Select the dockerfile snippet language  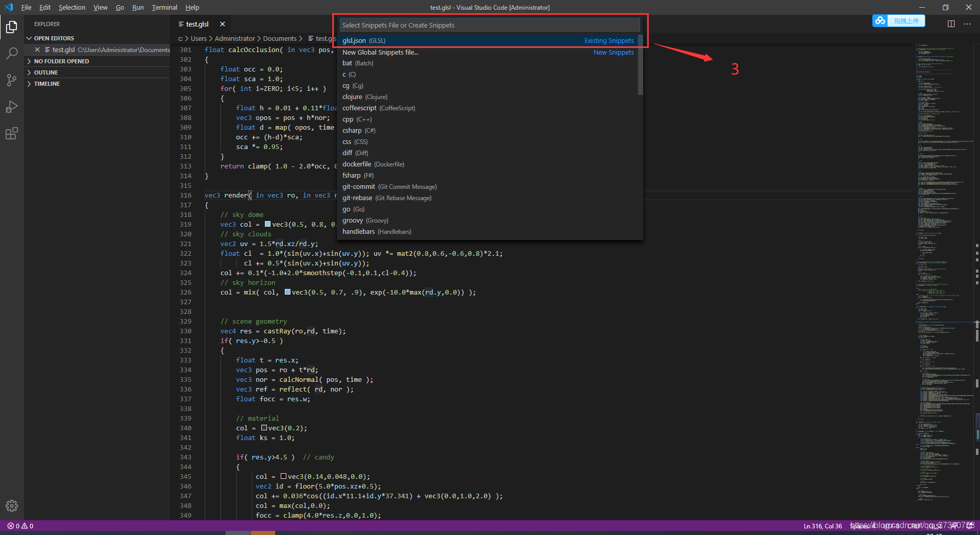[488, 164]
